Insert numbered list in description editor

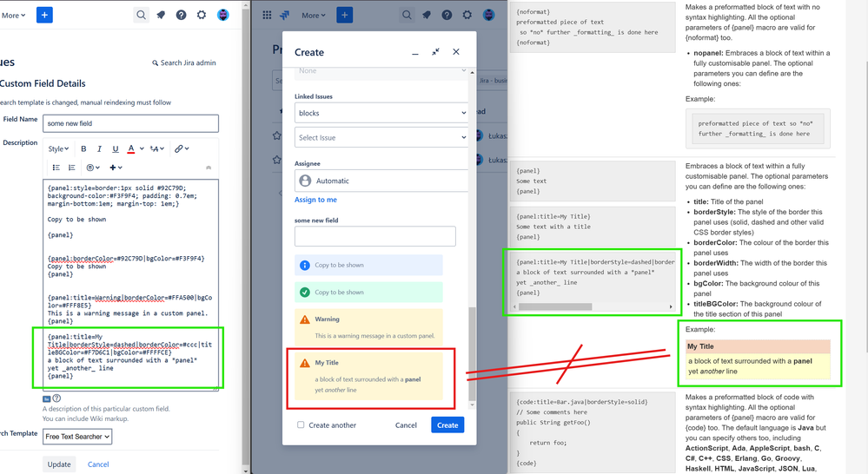point(71,168)
